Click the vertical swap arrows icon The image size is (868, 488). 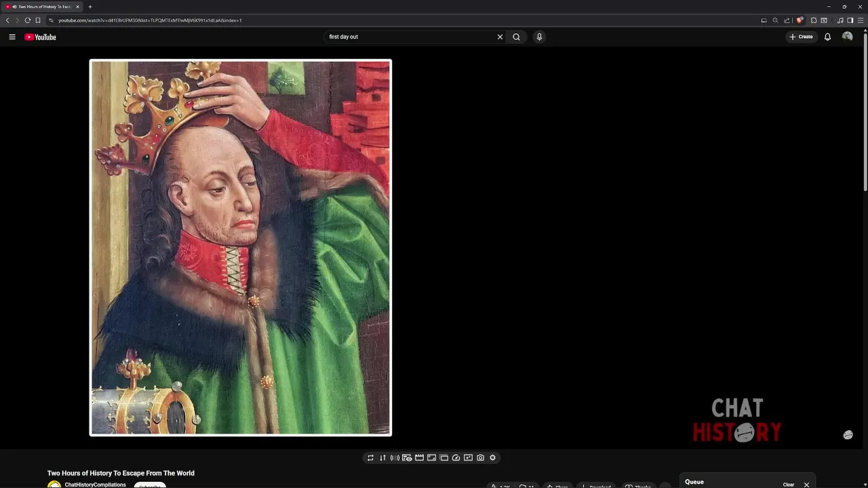click(382, 458)
